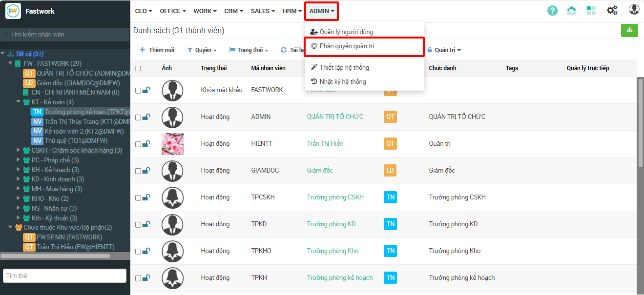Screen dimensions: 644x295
Task: Click the Tìm kiếm nhân viên search field
Action: pos(65,35)
